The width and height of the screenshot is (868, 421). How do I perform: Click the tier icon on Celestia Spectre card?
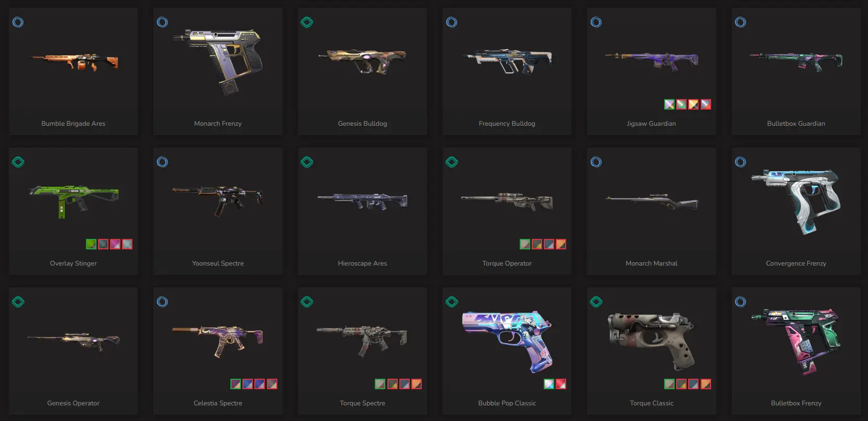162,302
